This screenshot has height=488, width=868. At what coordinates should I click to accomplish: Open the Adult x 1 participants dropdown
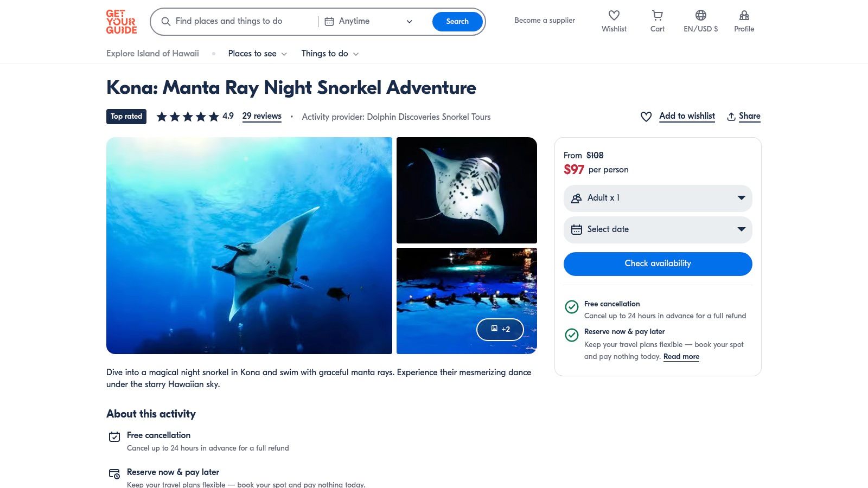658,198
